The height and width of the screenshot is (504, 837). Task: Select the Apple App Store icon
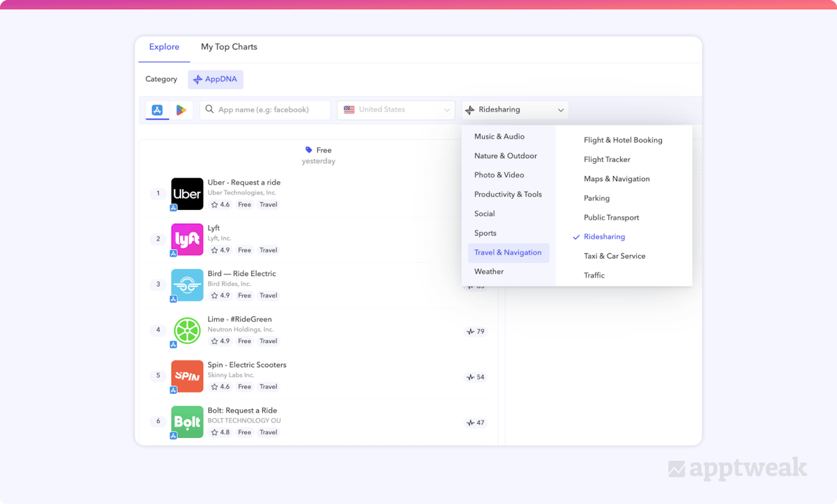[157, 109]
